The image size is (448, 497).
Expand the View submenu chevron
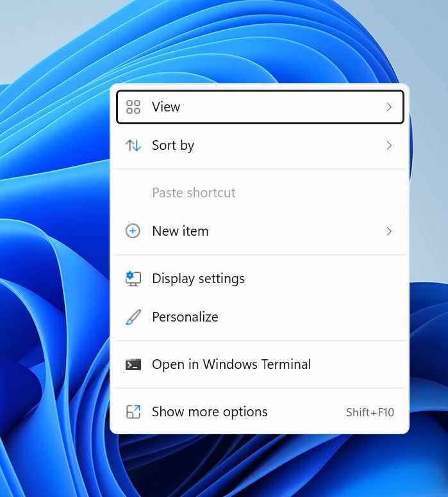click(x=389, y=107)
